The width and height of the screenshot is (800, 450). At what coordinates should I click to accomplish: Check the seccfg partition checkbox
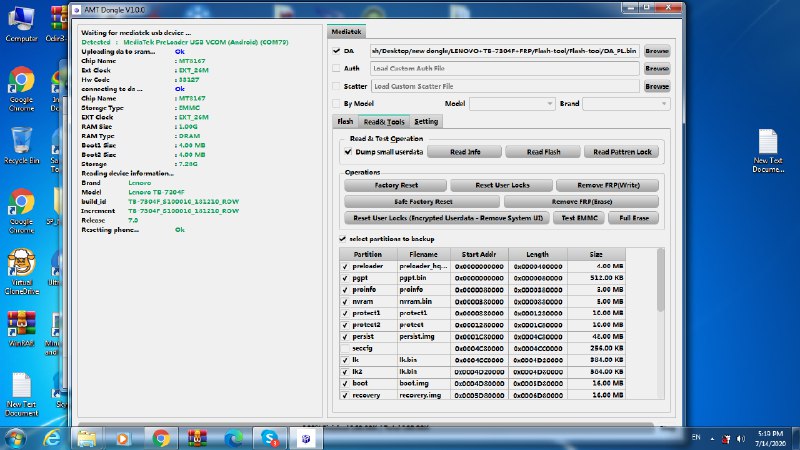click(345, 348)
